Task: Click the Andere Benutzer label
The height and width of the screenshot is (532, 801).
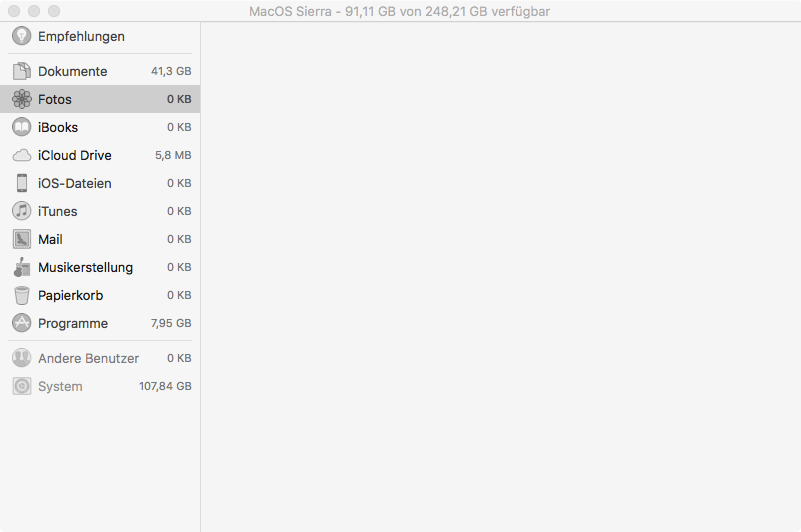Action: click(x=88, y=358)
